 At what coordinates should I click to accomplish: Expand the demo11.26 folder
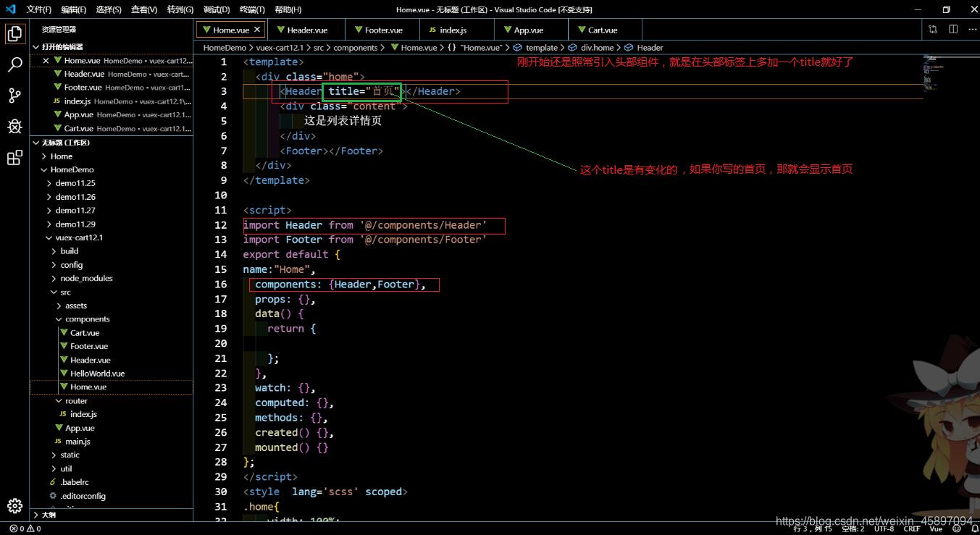tap(112, 197)
